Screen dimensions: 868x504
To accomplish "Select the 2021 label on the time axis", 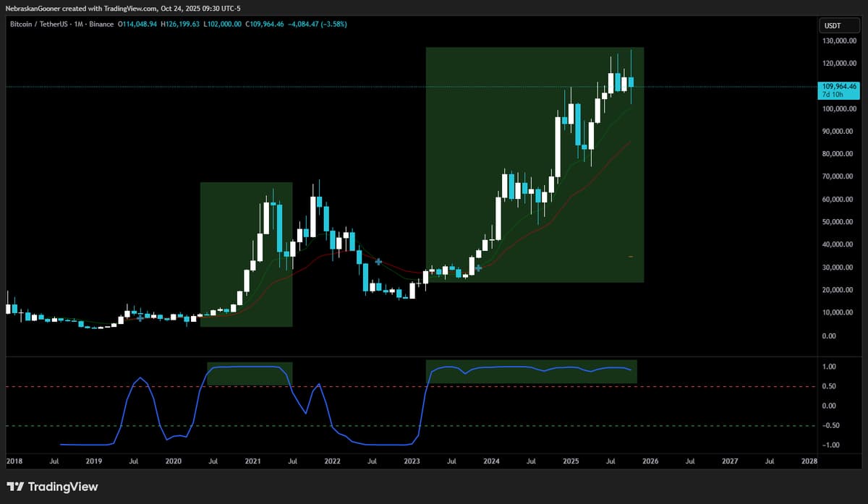I will tap(252, 461).
